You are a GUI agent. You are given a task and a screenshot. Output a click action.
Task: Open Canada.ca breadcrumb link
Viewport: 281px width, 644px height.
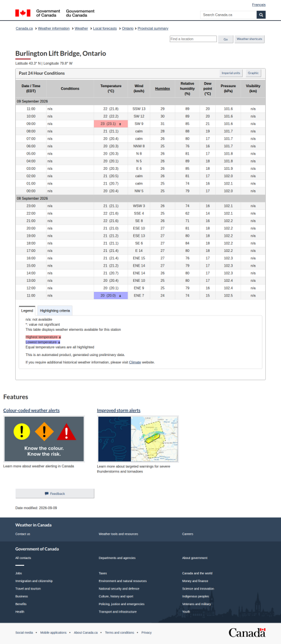tap(24, 28)
